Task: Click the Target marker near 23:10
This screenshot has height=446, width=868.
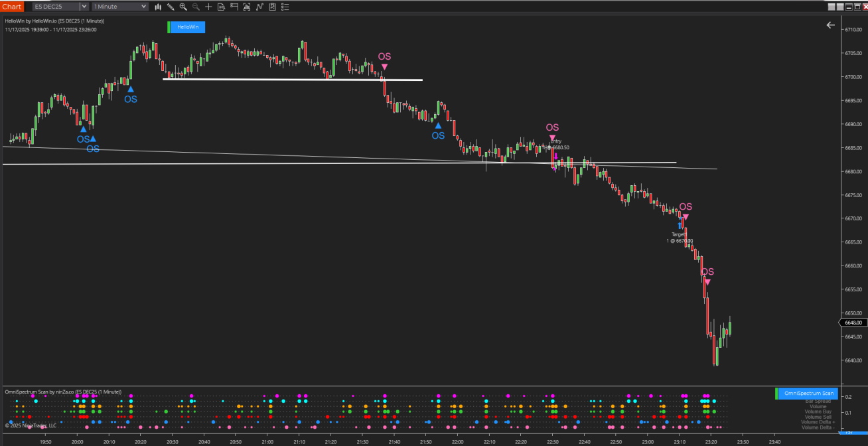Action: coord(680,234)
